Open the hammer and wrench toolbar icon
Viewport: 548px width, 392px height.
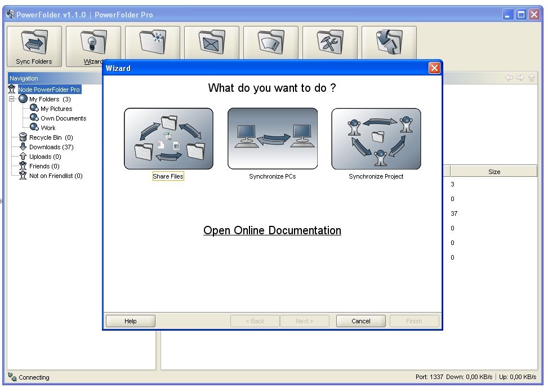(330, 42)
